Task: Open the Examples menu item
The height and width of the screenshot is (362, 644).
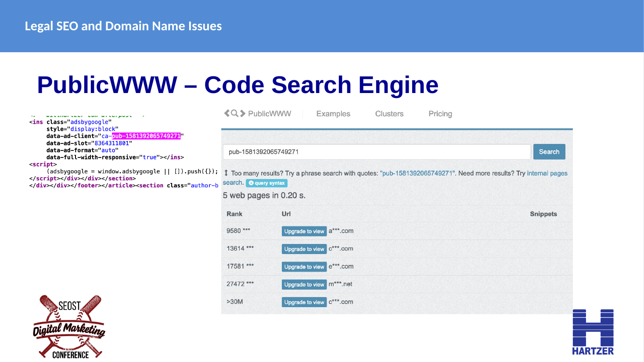Action: 333,114
